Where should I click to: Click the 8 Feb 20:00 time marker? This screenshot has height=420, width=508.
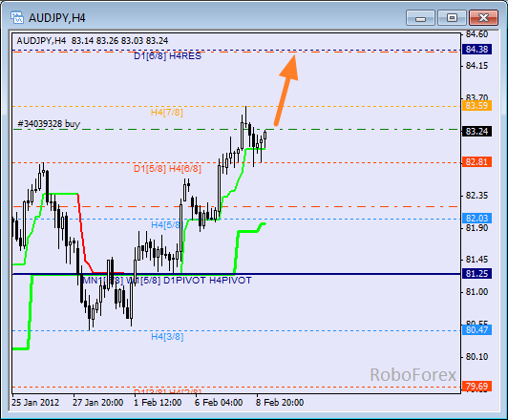pos(280,403)
